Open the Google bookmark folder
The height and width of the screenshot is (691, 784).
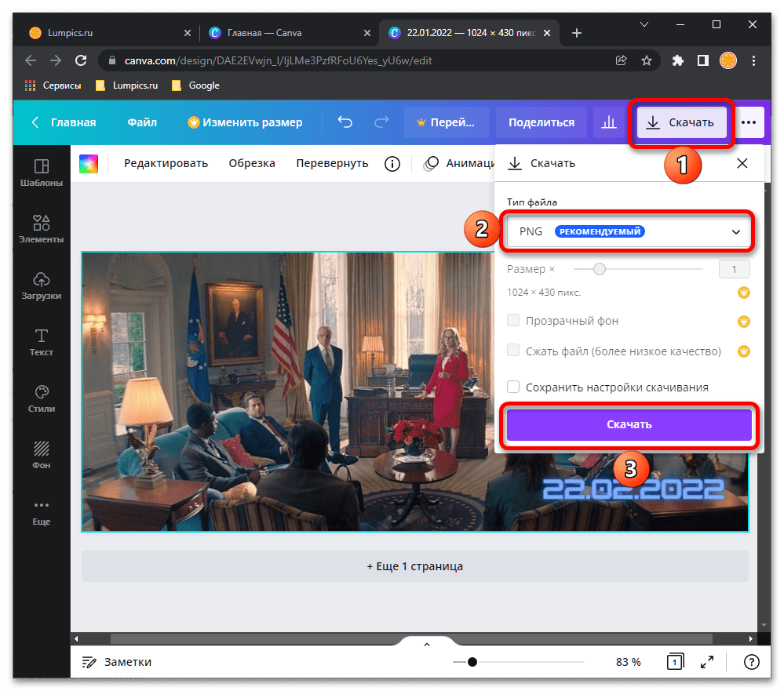coord(195,85)
